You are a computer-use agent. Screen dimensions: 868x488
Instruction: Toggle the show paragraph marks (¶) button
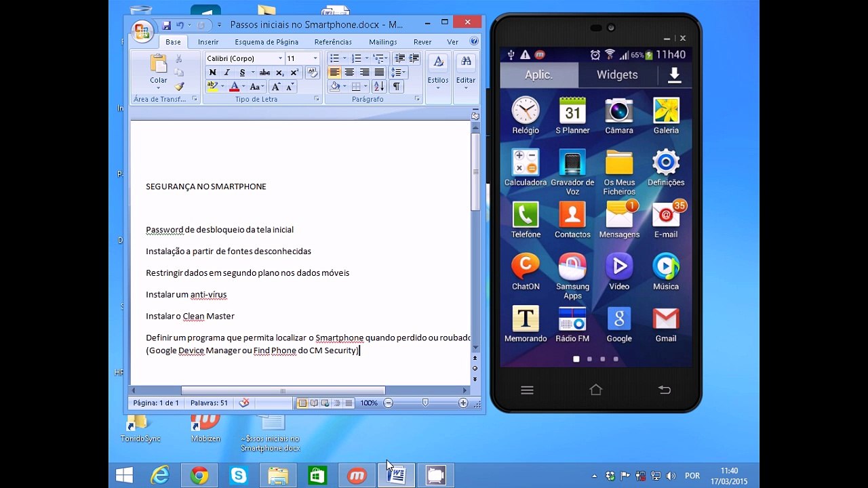396,86
